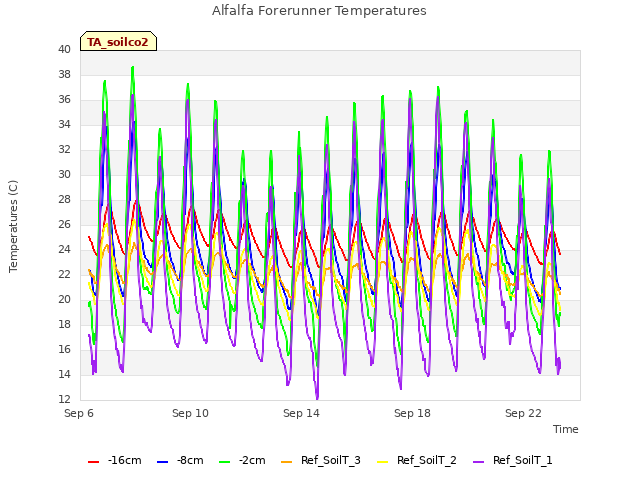Toggle the Ref_SoilT_2 legend entry
The width and height of the screenshot is (640, 480).
[x=417, y=460]
